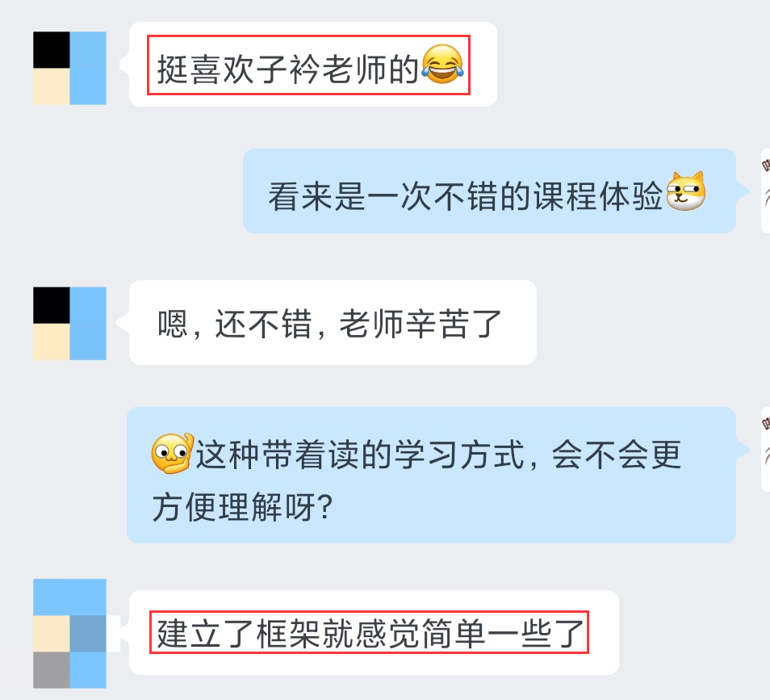Select the white bubble 嗯，还不错，老师辛苦了
Image resolution: width=770 pixels, height=700 pixels.
(x=333, y=323)
